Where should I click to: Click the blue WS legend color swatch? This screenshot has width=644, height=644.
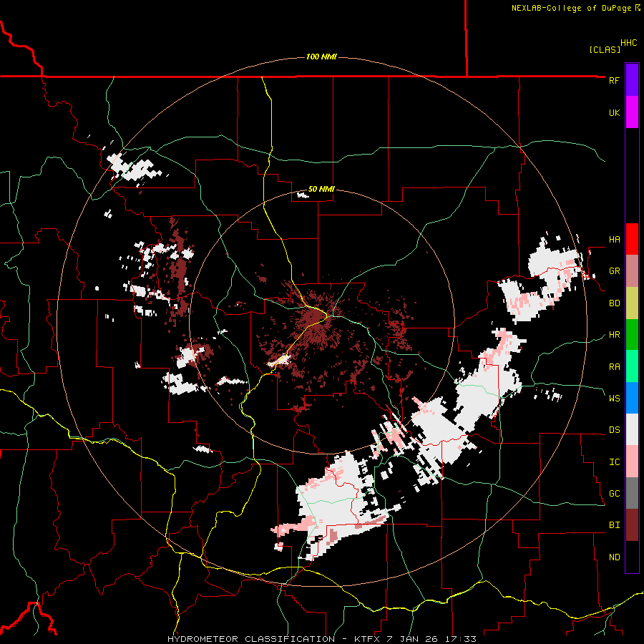click(x=632, y=398)
